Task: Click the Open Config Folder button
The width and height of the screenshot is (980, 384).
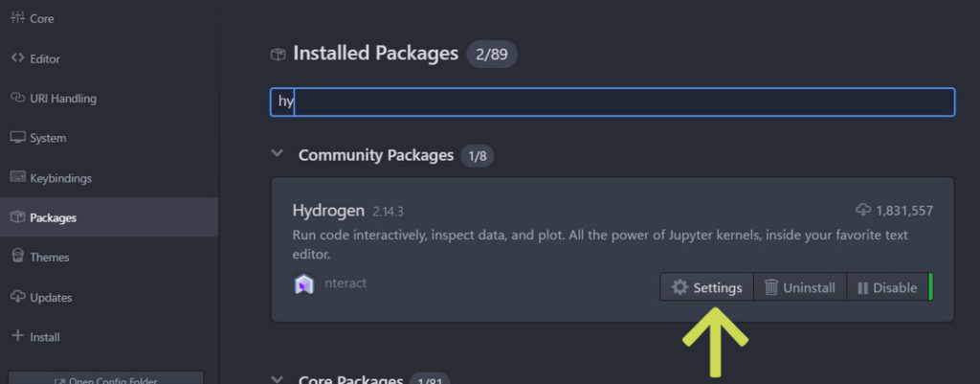Action: [x=106, y=379]
